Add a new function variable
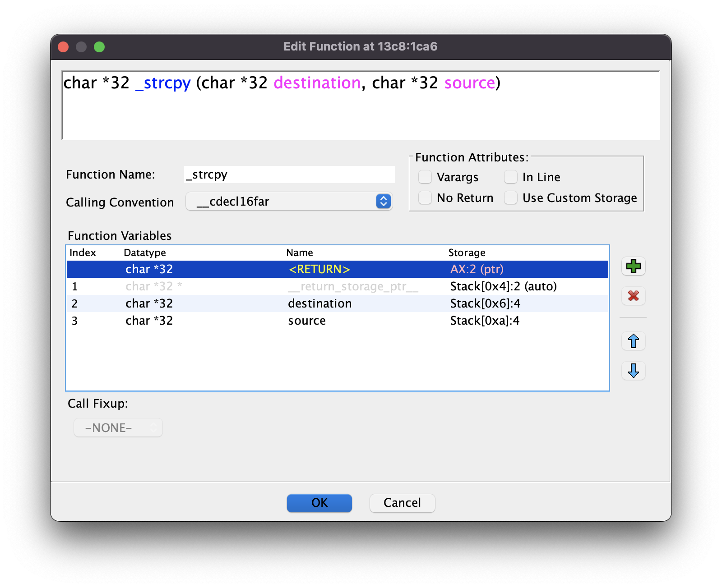The width and height of the screenshot is (722, 588). pyautogui.click(x=634, y=266)
